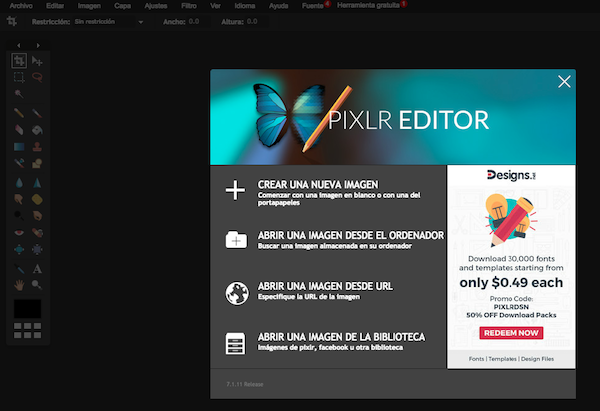Select the Bloat tool
This screenshot has height=411, width=600.
pos(19,250)
